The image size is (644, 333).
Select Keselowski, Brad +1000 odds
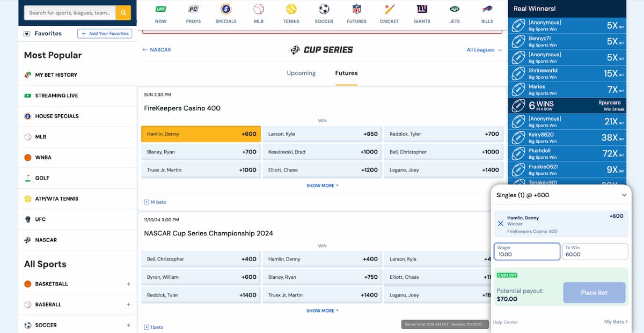tap(323, 152)
